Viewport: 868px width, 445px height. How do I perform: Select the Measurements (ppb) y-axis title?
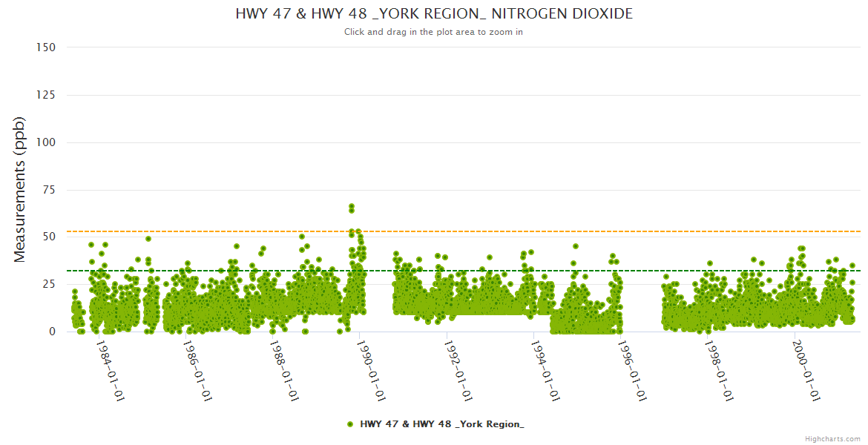(20, 189)
